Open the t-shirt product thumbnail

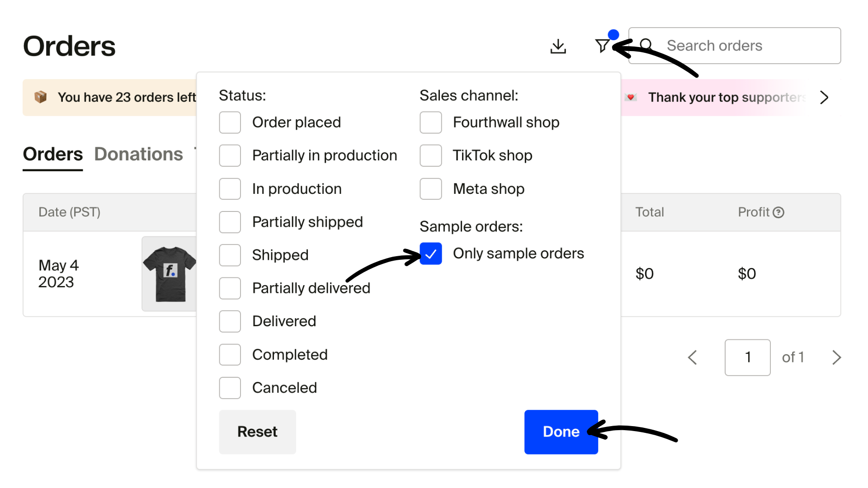(x=169, y=274)
